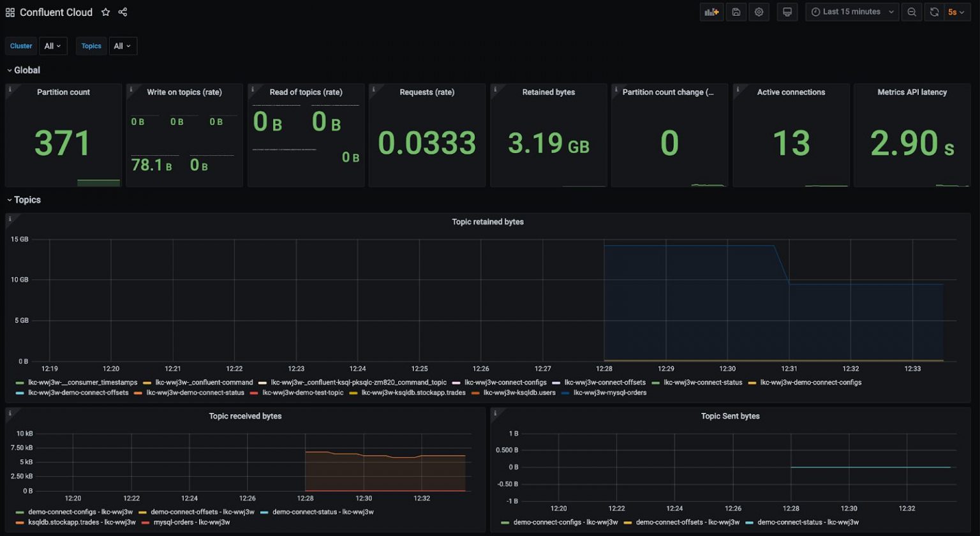Click the Cluster variable label
The width and height of the screenshot is (980, 536).
[x=21, y=45]
